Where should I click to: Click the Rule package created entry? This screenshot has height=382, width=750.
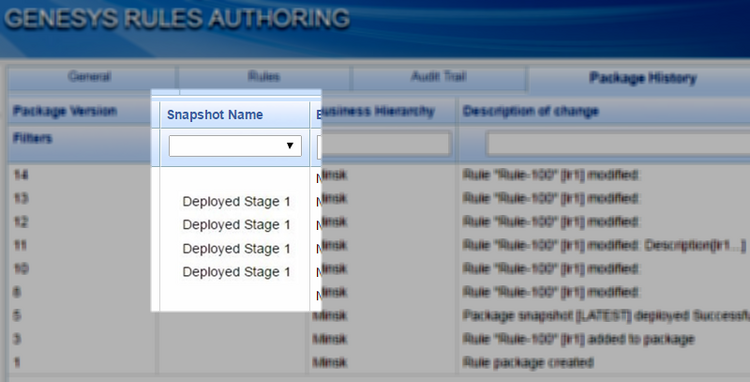coord(528,362)
